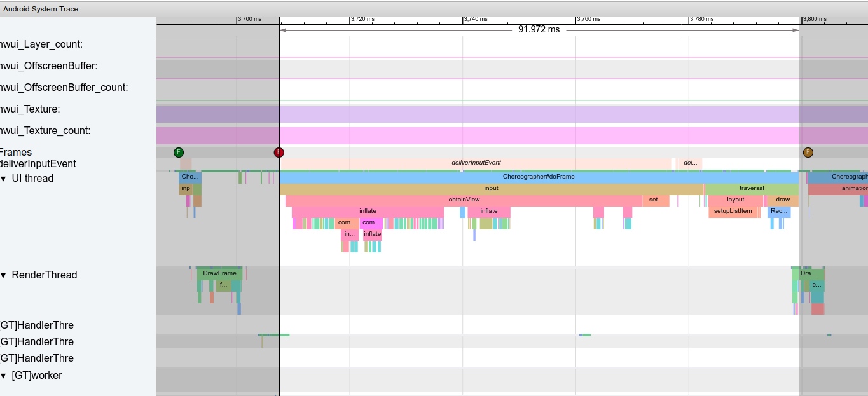Select the tan input slice

492,188
